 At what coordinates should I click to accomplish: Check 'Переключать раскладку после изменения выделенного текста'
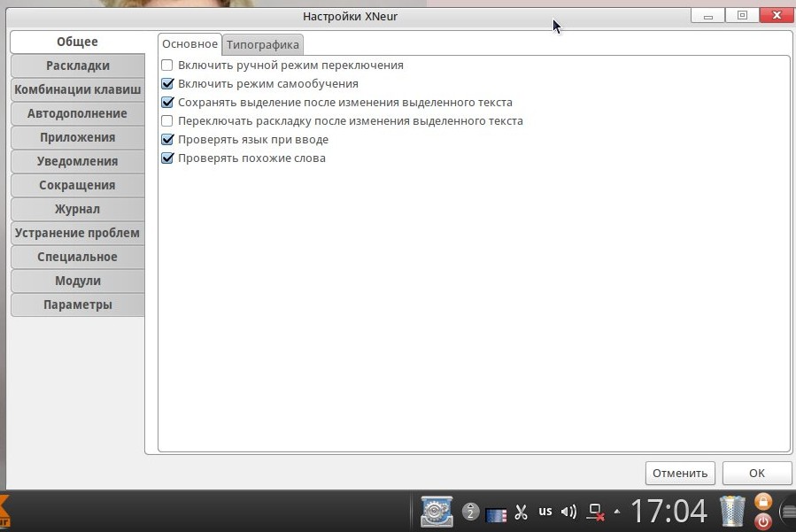[x=167, y=120]
